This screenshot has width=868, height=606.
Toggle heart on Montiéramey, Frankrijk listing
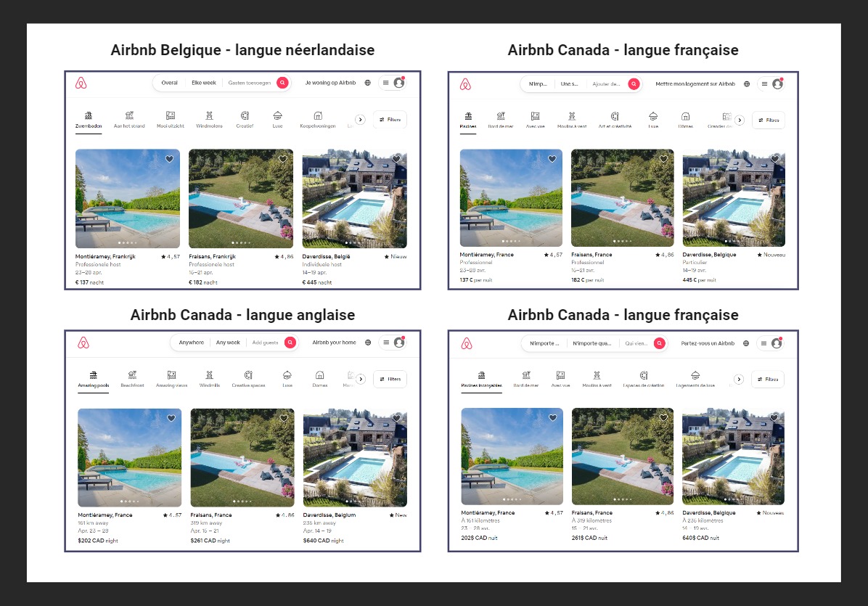[x=169, y=159]
